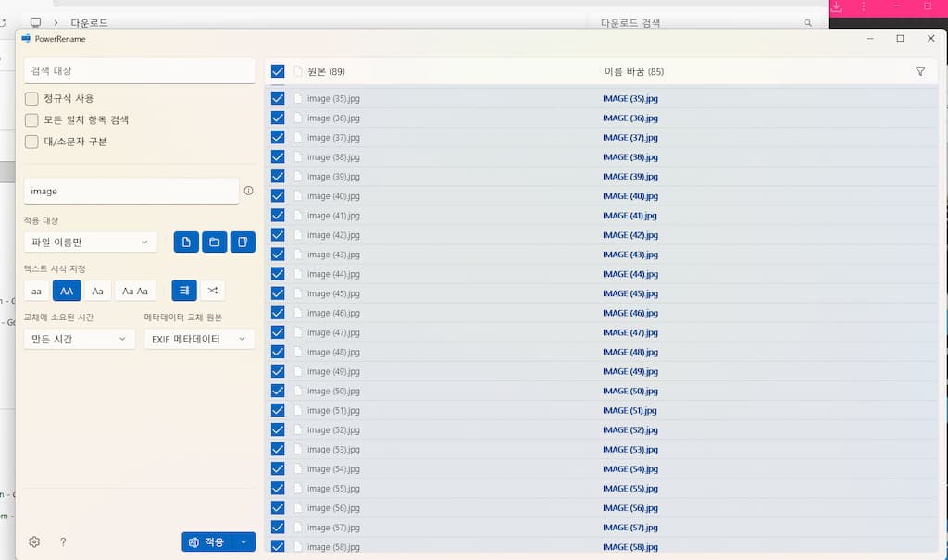Enable the 대/소문자 구분 checkbox
Viewport: 948px width, 560px height.
click(x=31, y=142)
